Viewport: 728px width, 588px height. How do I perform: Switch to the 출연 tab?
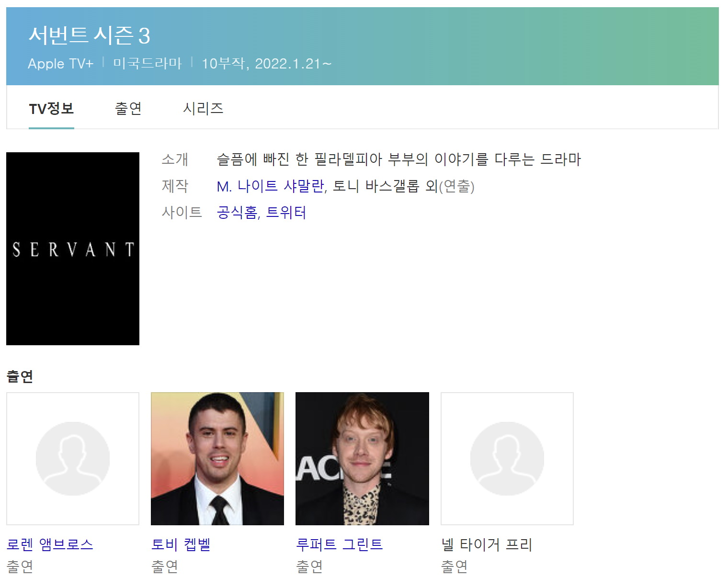pos(128,109)
